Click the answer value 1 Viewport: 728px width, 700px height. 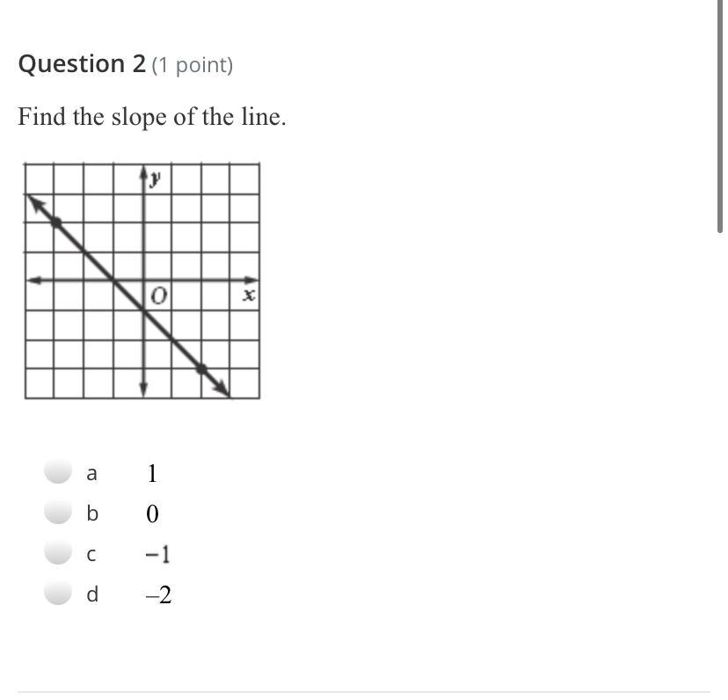click(152, 473)
